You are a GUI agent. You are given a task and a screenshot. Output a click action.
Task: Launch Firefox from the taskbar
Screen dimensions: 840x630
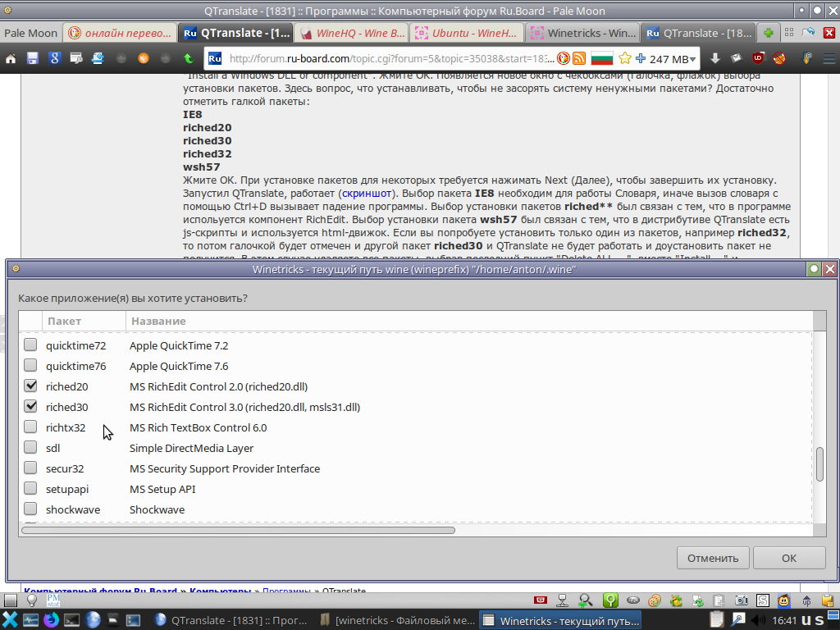51,620
